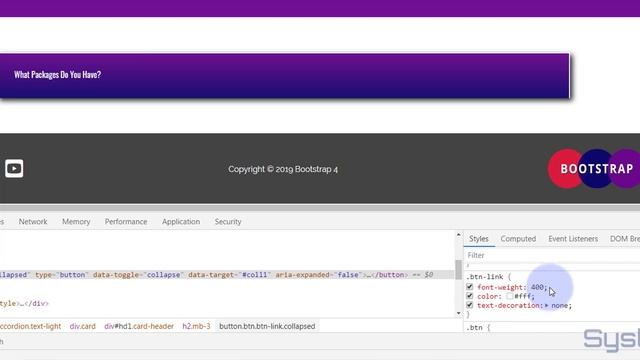Select breadcrumb 'ccordion.text-light'

(31, 327)
